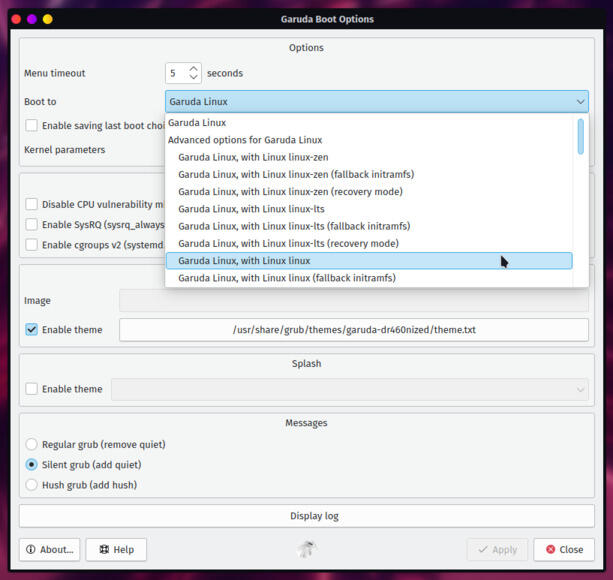
Task: Uncheck Enable theme for GRUB background
Action: click(x=32, y=329)
